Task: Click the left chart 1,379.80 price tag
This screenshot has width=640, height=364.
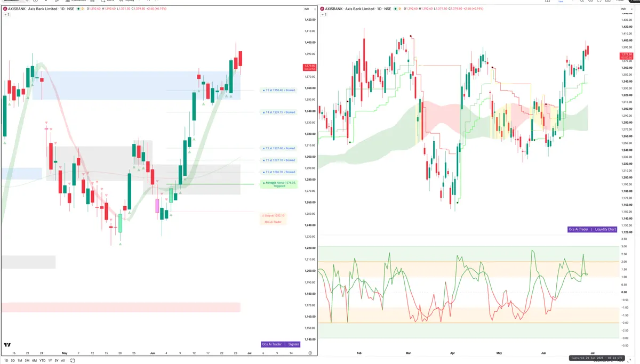Action: coord(309,67)
